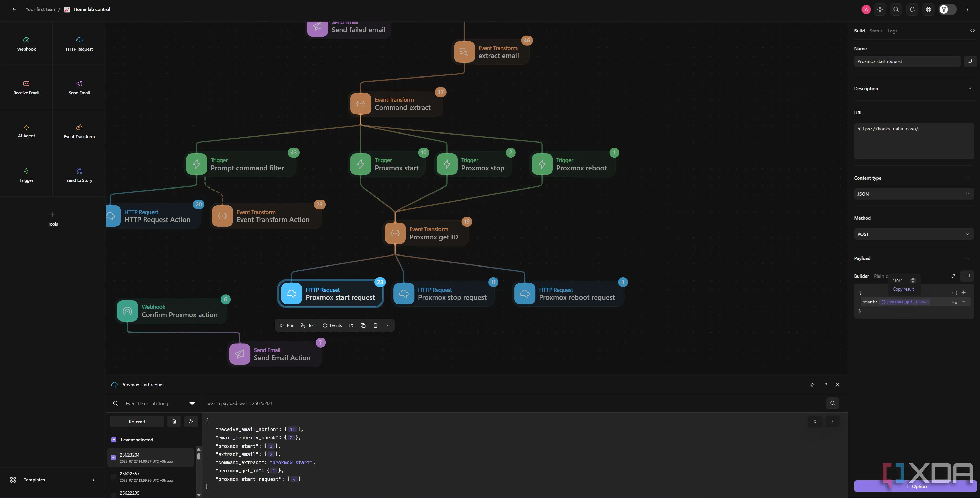980x498 pixels.
Task: Uncheck event 25623204 checkbox
Action: pos(113,457)
